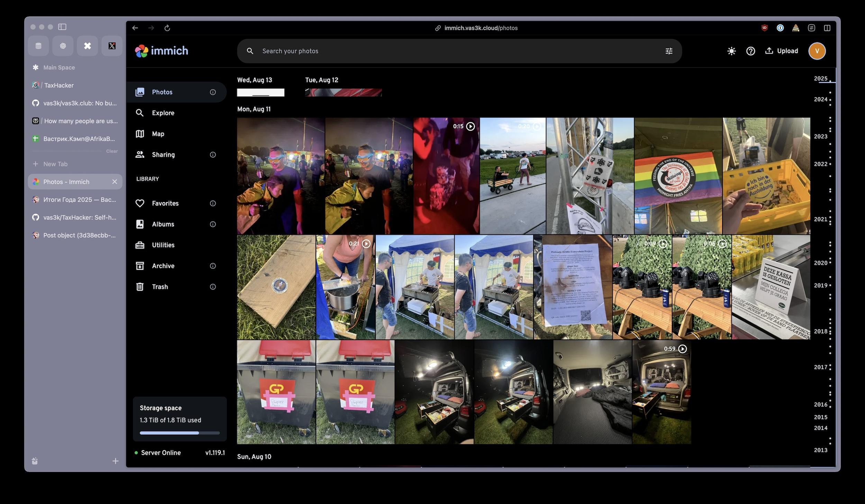Open the Archive section

pyautogui.click(x=163, y=266)
